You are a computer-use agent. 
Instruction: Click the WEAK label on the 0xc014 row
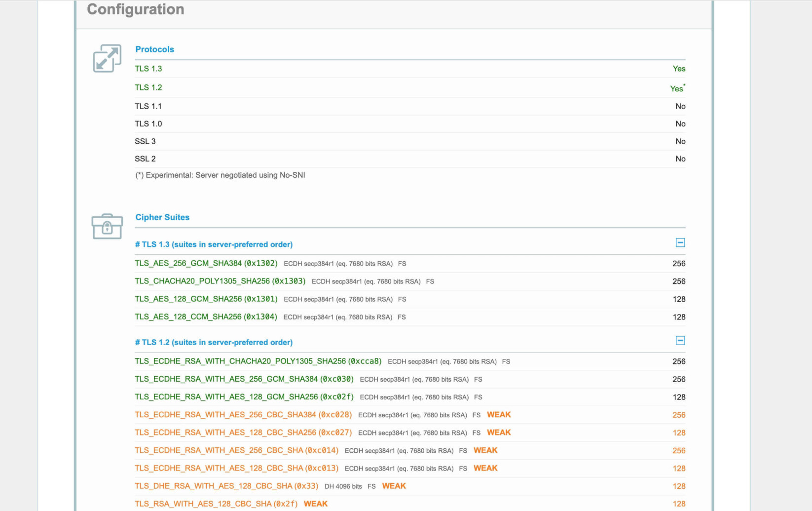click(485, 450)
